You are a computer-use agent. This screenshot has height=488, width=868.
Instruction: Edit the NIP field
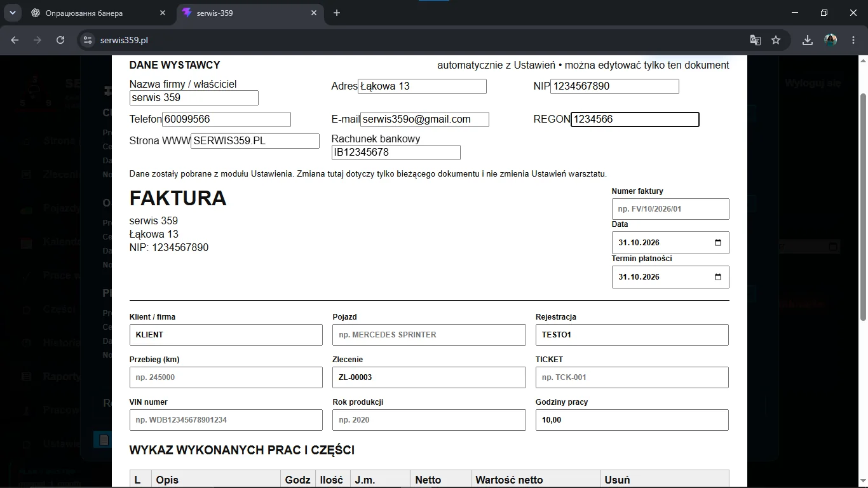click(614, 86)
